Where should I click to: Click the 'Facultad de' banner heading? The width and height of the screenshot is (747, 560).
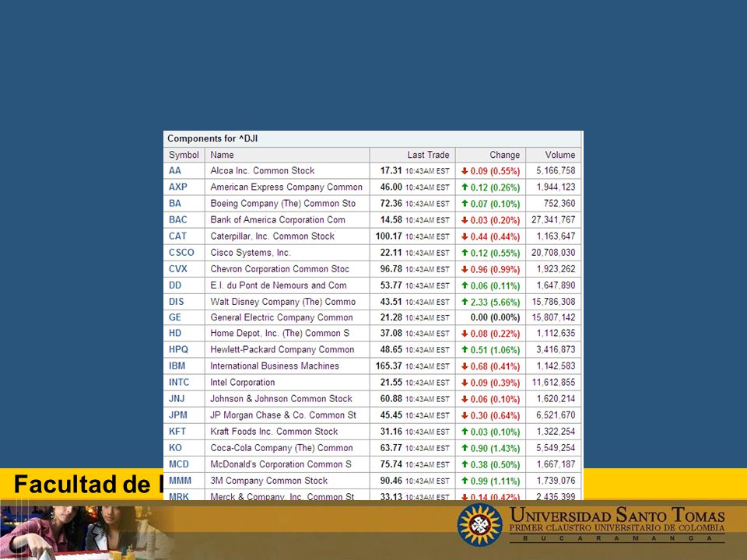pyautogui.click(x=82, y=485)
